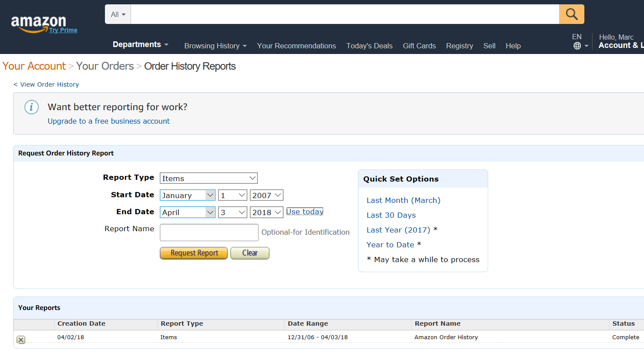Open the Report Type dropdown
This screenshot has height=364, width=644.
pos(208,178)
